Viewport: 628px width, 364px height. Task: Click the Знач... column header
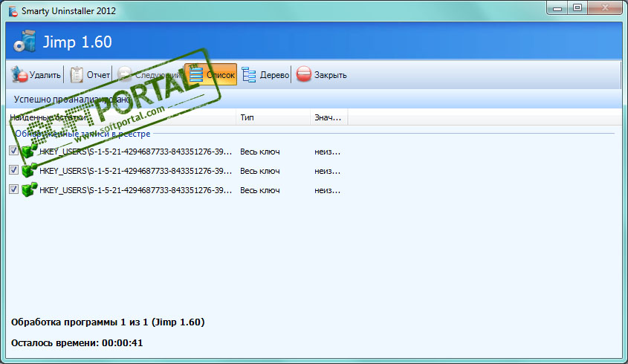pos(328,117)
